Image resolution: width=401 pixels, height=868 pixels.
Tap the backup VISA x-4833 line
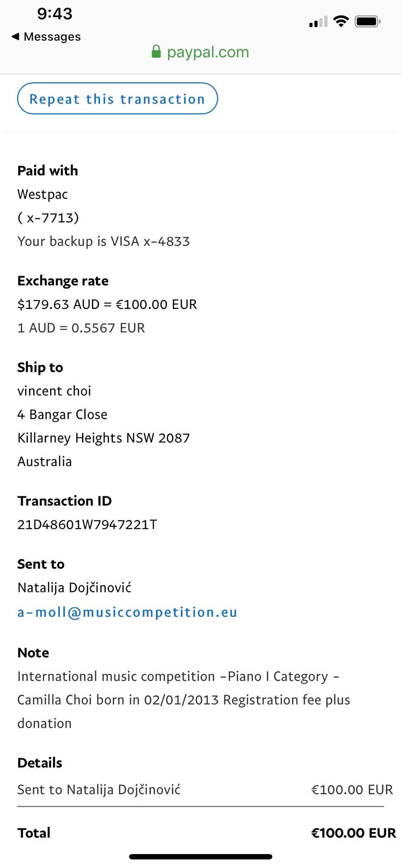(x=103, y=241)
